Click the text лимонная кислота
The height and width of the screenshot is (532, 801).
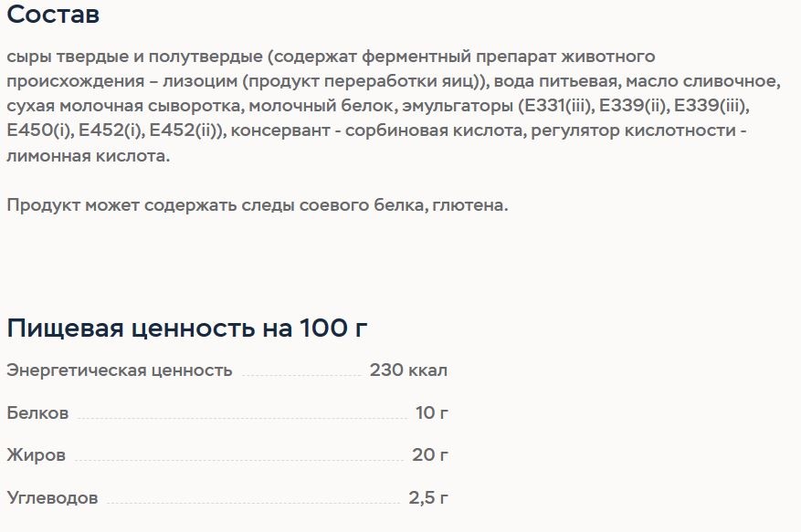pyautogui.click(x=88, y=156)
